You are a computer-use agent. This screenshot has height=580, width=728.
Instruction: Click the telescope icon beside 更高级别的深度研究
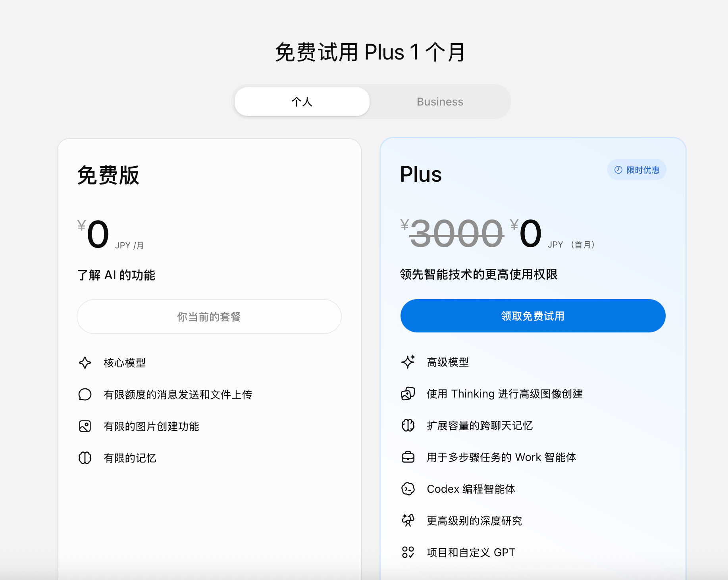point(408,520)
